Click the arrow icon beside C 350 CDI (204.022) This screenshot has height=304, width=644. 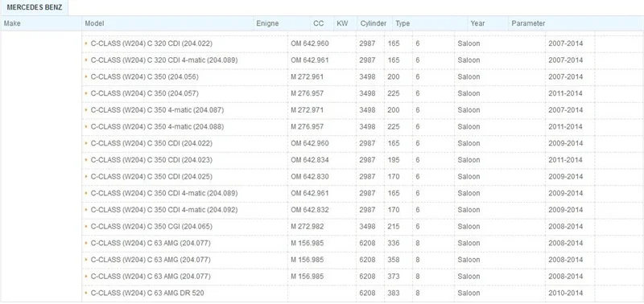click(86, 143)
